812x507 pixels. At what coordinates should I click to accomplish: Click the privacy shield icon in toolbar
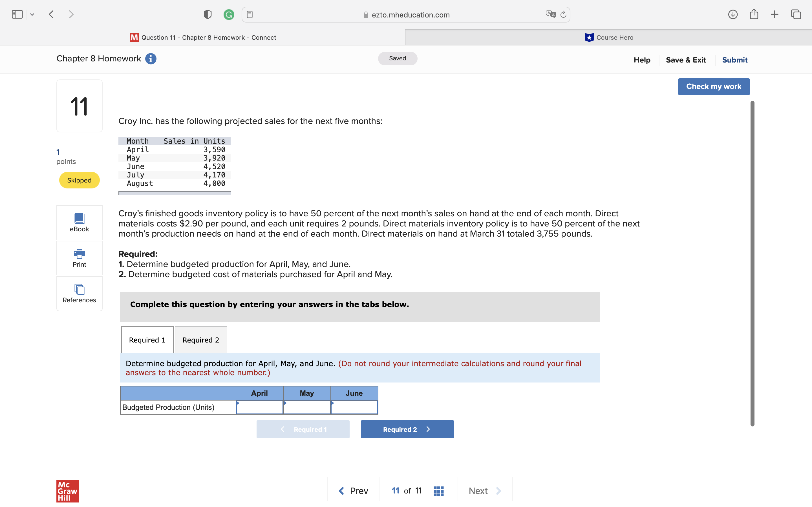[207, 14]
